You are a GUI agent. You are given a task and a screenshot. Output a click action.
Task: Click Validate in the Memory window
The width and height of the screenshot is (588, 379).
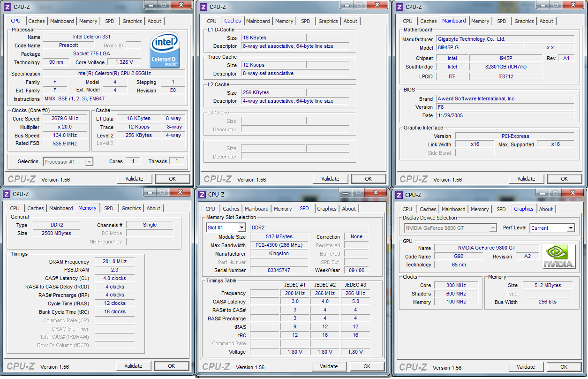(x=134, y=366)
